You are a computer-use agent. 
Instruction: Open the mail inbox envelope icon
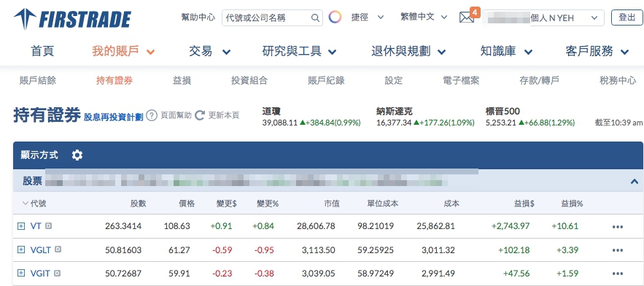pos(467,18)
